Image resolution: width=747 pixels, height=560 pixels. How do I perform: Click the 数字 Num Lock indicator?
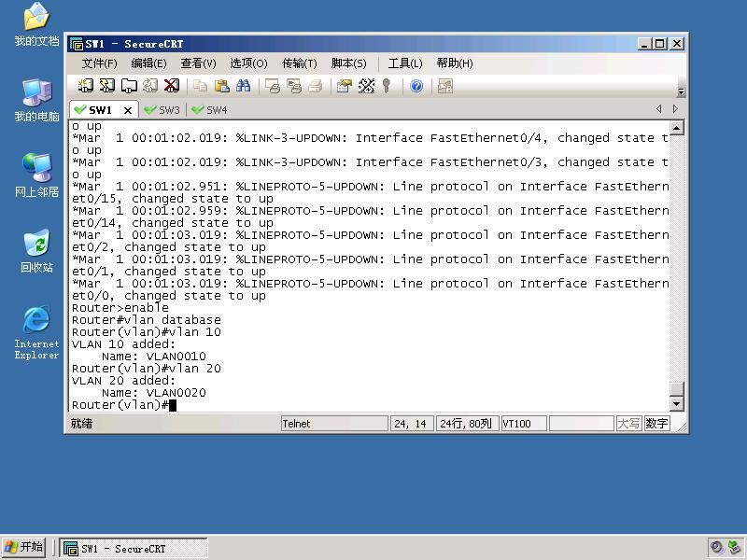tap(656, 424)
